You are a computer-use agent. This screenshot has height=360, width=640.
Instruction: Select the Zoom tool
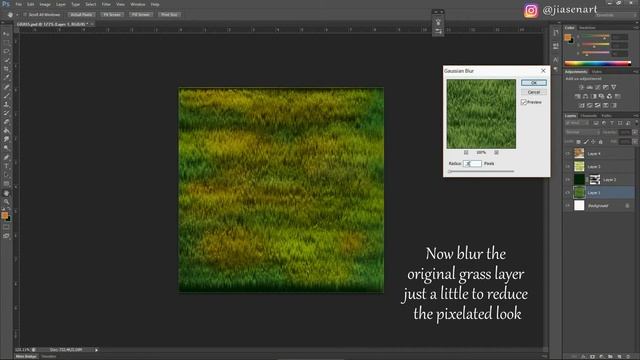tap(6, 202)
